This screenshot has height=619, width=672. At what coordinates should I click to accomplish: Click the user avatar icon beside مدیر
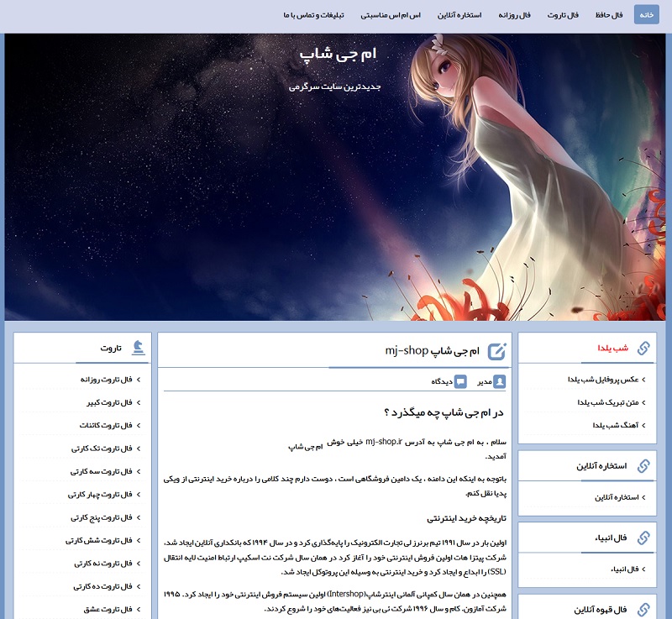tap(499, 381)
